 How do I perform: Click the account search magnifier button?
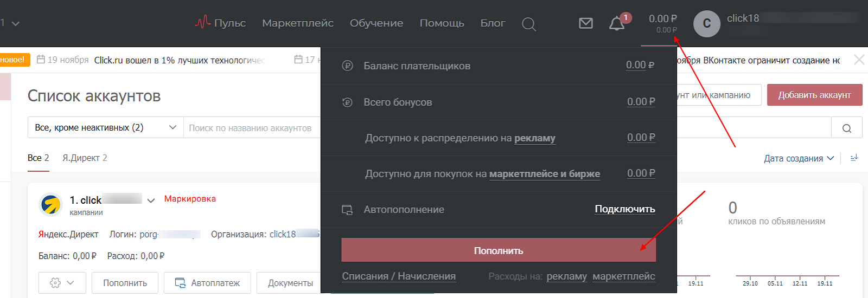846,128
